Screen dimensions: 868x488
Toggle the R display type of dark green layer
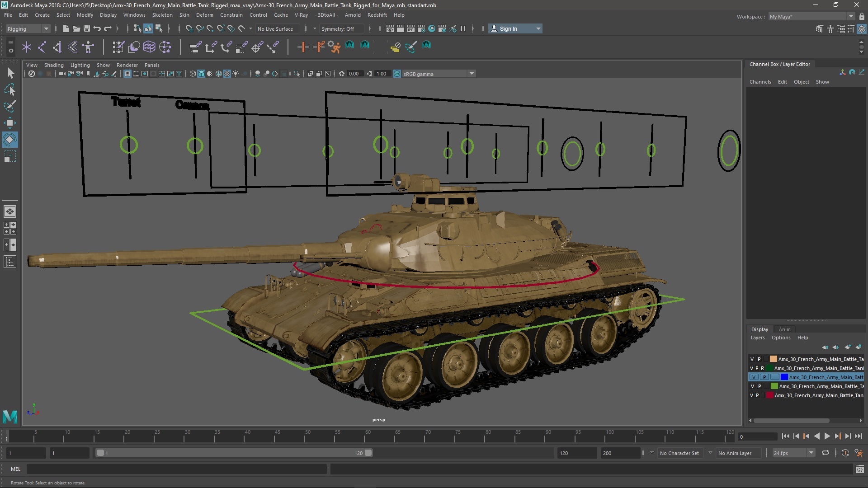(x=762, y=368)
